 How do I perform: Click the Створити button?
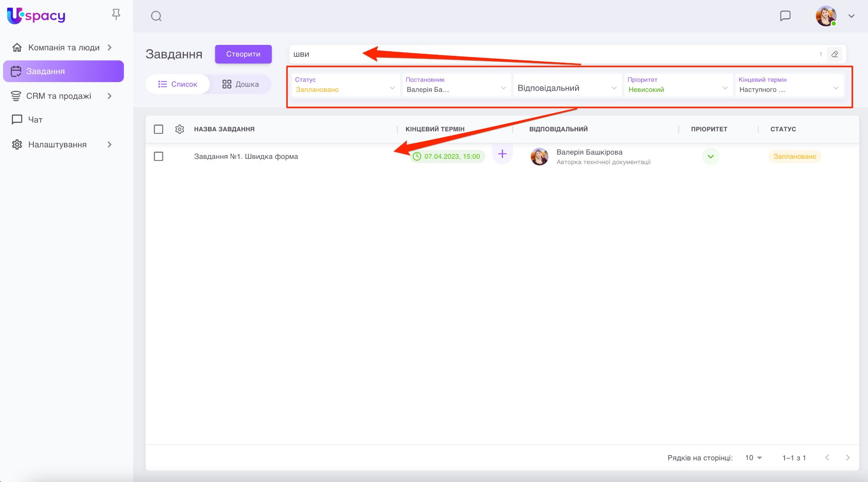click(243, 54)
